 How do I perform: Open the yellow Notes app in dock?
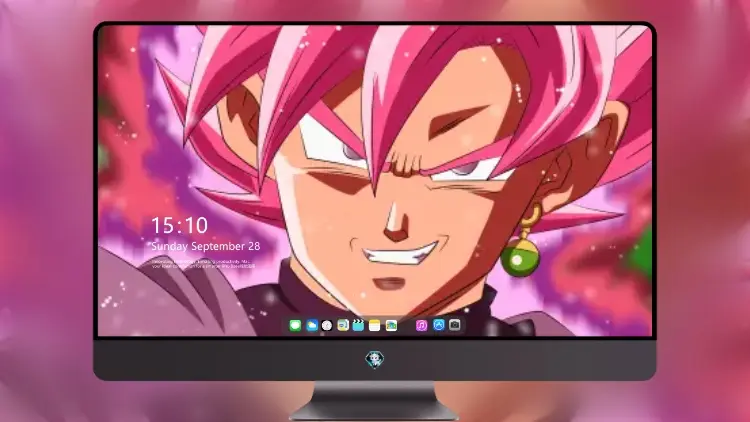pyautogui.click(x=375, y=325)
